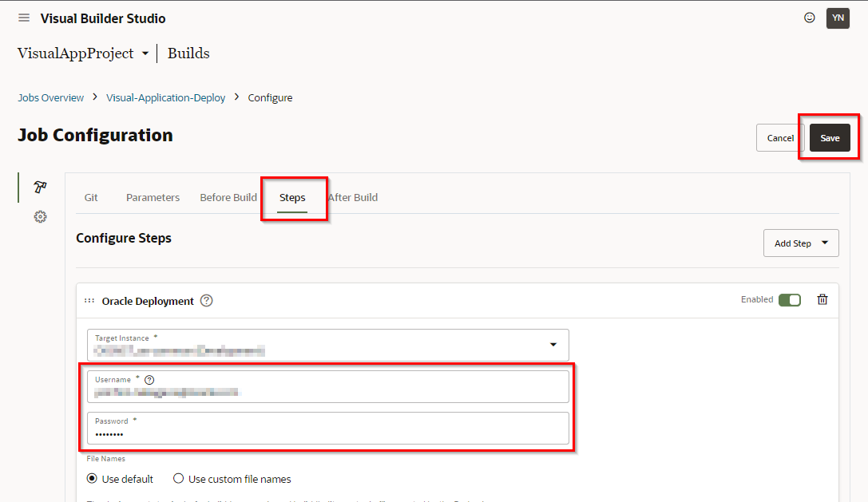Open the gear settings sidebar icon

pos(40,216)
